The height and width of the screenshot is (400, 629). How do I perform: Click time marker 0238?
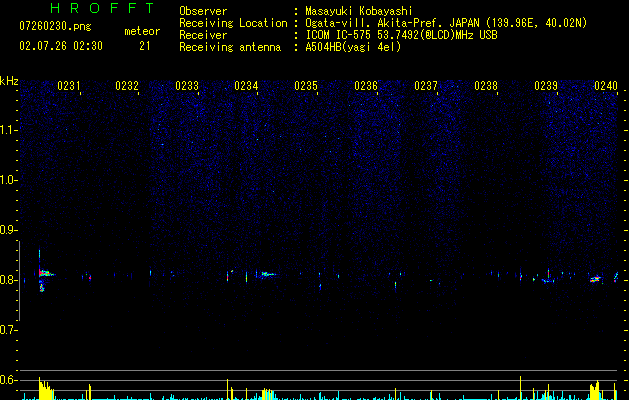pyautogui.click(x=486, y=85)
